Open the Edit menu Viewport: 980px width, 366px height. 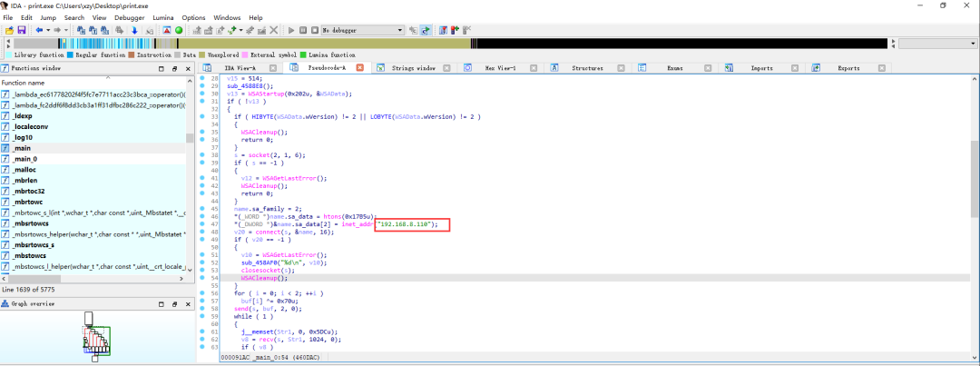(26, 17)
